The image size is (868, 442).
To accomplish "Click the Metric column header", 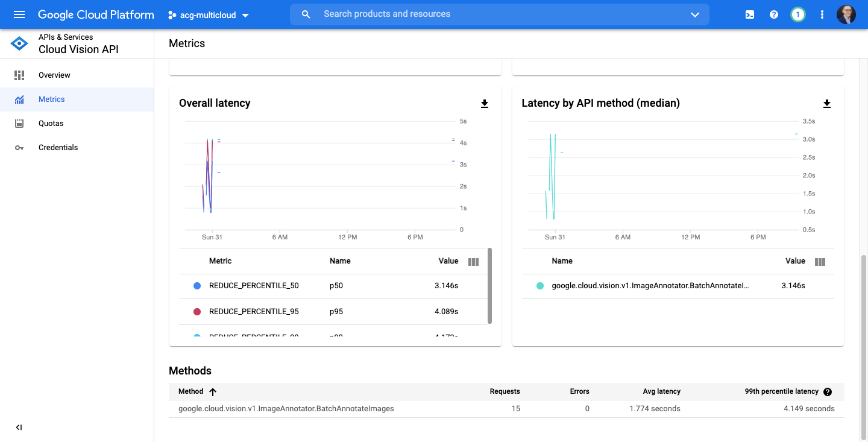I will [x=221, y=261].
